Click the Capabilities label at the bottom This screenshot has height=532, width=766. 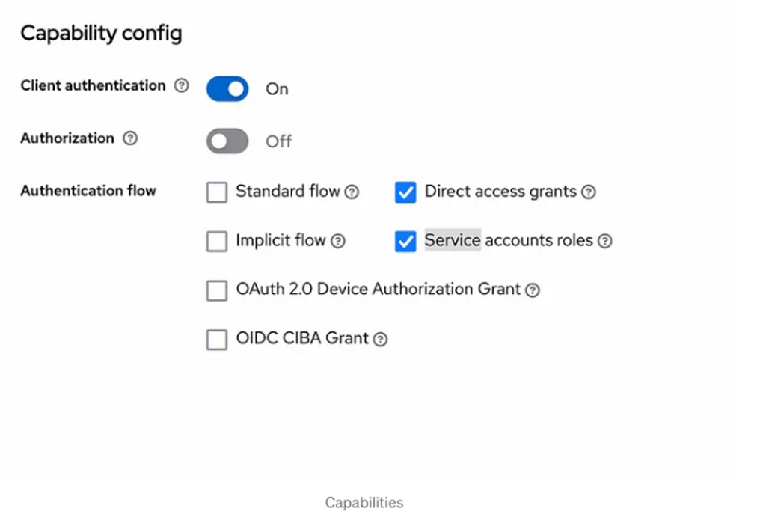[x=364, y=502]
